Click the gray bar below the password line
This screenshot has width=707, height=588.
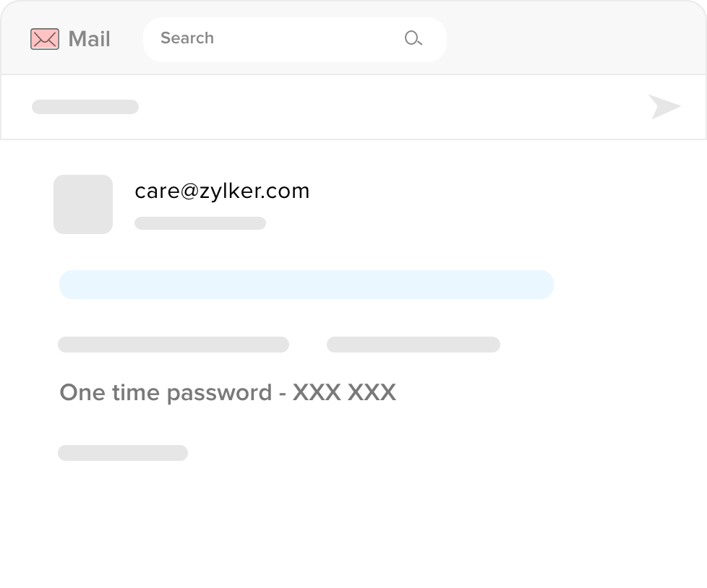tap(123, 453)
